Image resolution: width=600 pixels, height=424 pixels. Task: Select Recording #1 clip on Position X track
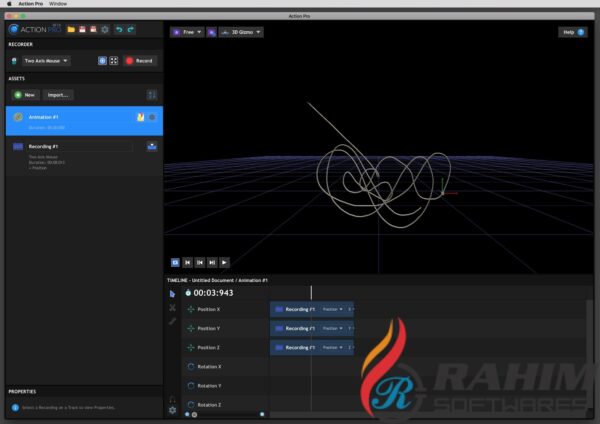click(312, 309)
